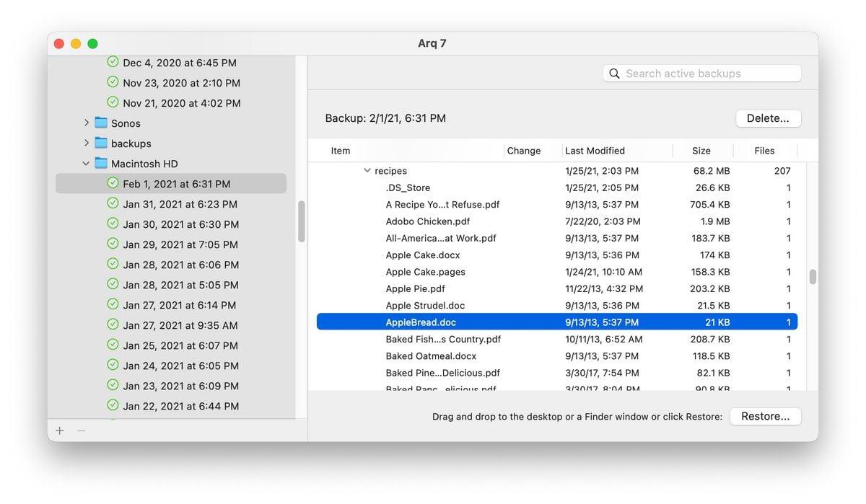866x504 pixels.
Task: Click the Delete... button
Action: coord(768,118)
